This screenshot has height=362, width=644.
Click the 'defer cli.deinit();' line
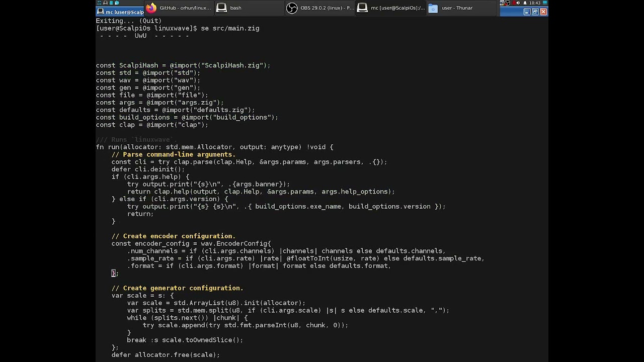tap(148, 169)
